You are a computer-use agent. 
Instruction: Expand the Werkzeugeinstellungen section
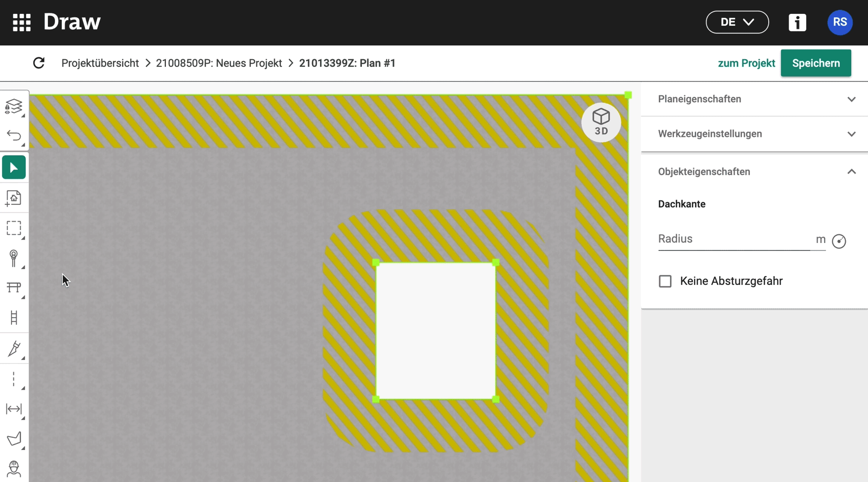(754, 134)
